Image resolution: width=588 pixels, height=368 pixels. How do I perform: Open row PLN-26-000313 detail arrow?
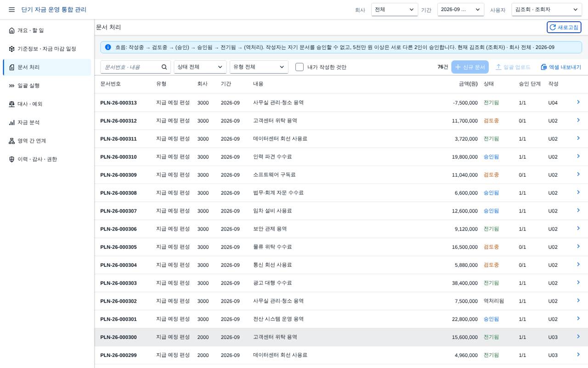(578, 102)
